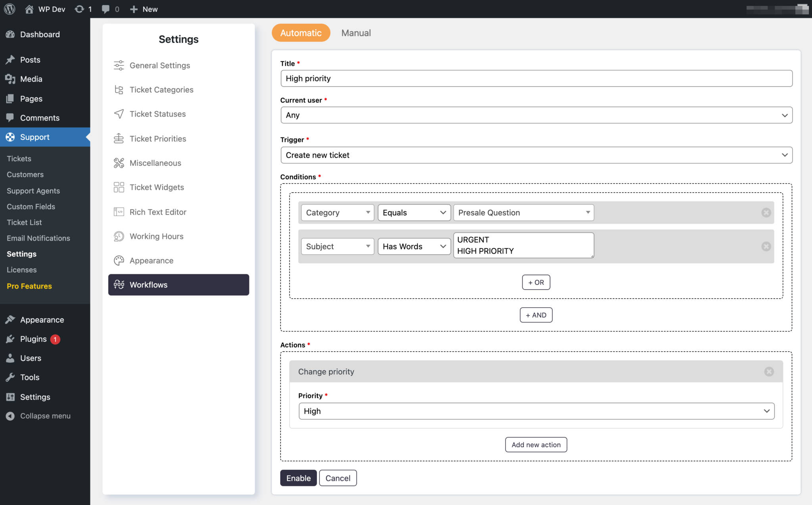The width and height of the screenshot is (812, 505).
Task: Click the Appearance palette icon
Action: tap(118, 260)
